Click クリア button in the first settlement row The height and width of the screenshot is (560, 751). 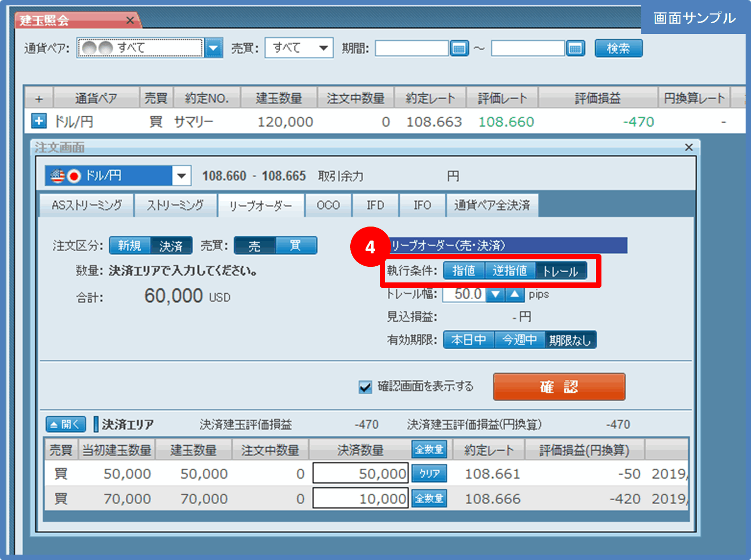tap(429, 473)
